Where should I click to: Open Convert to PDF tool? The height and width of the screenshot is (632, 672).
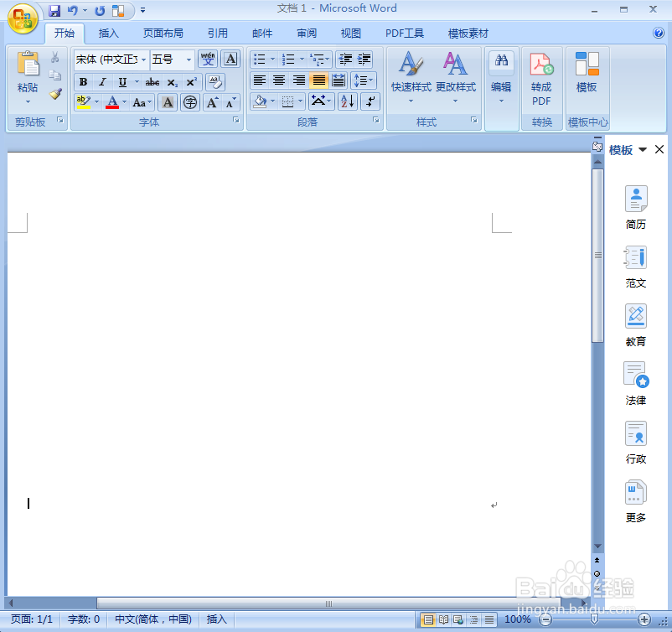click(541, 80)
